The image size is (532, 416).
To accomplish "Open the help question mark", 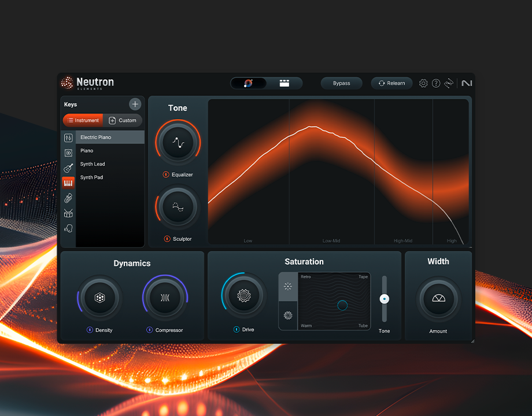I will pos(436,83).
